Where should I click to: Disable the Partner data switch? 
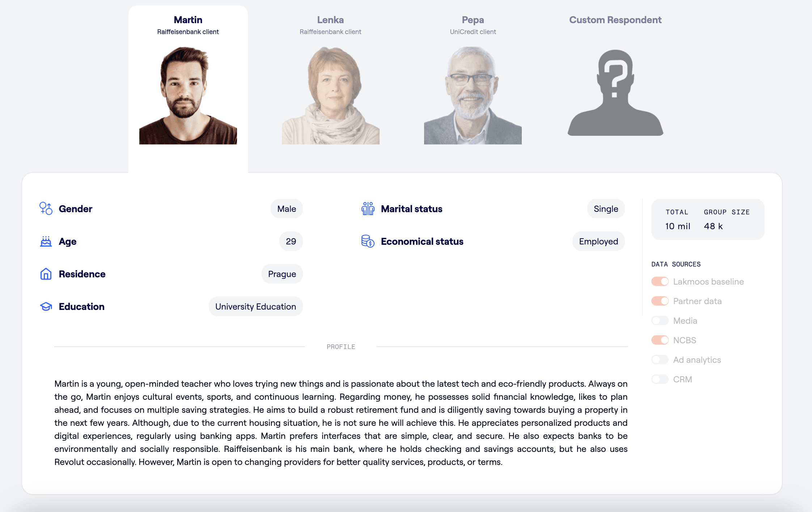pos(660,301)
